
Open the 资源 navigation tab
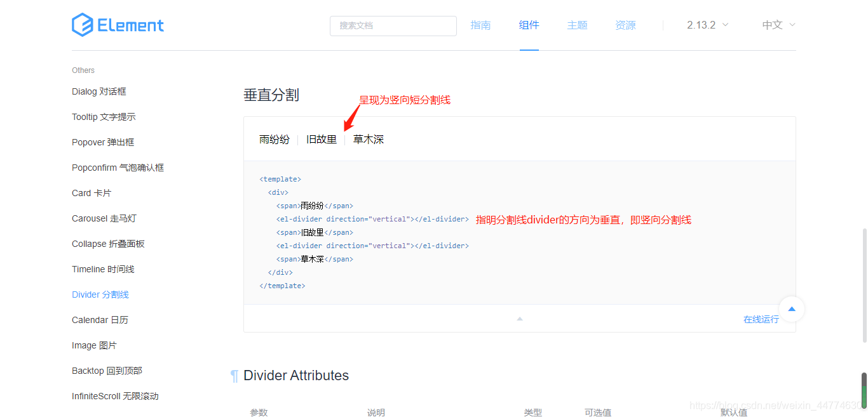point(625,25)
